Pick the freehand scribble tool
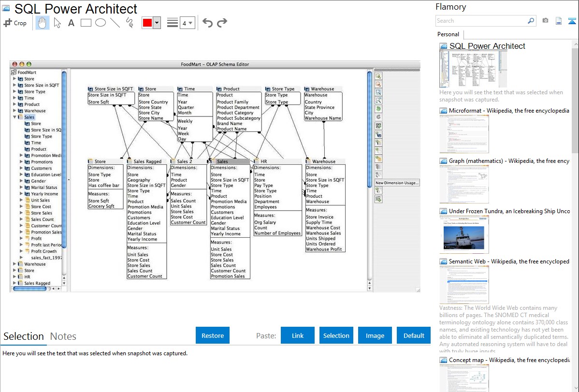 (x=130, y=23)
